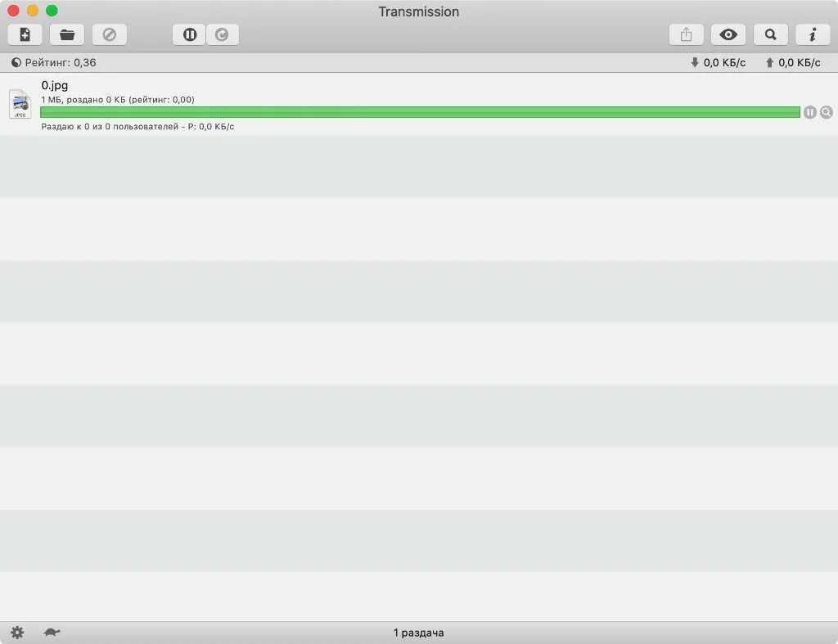838x644 pixels.
Task: Maximize the Transmission window with green button
Action: click(52, 11)
